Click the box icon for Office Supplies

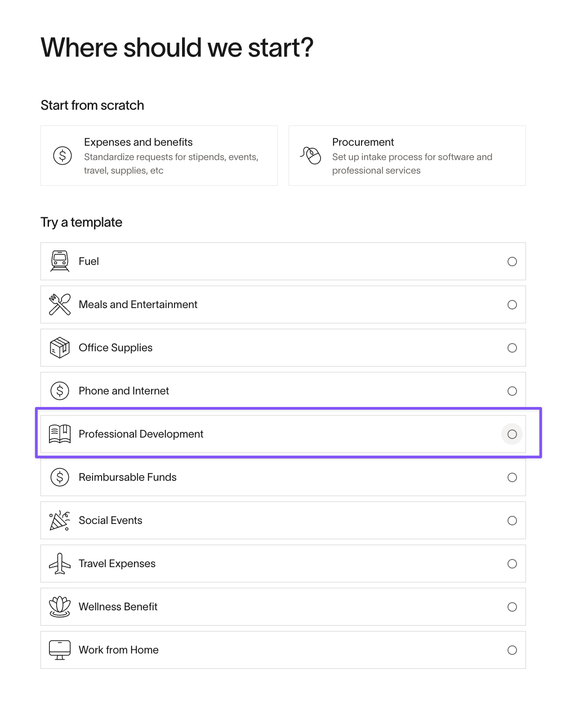(x=60, y=348)
